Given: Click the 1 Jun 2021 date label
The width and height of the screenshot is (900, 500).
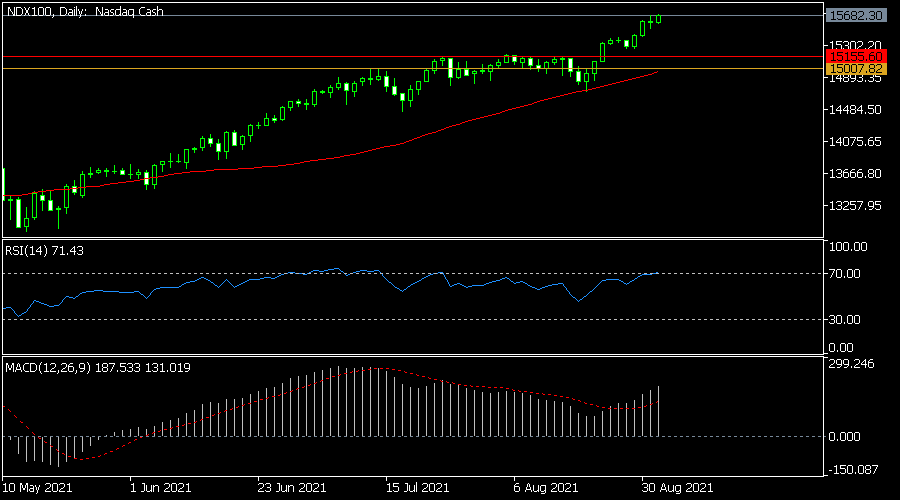Looking at the screenshot, I should pos(161,488).
